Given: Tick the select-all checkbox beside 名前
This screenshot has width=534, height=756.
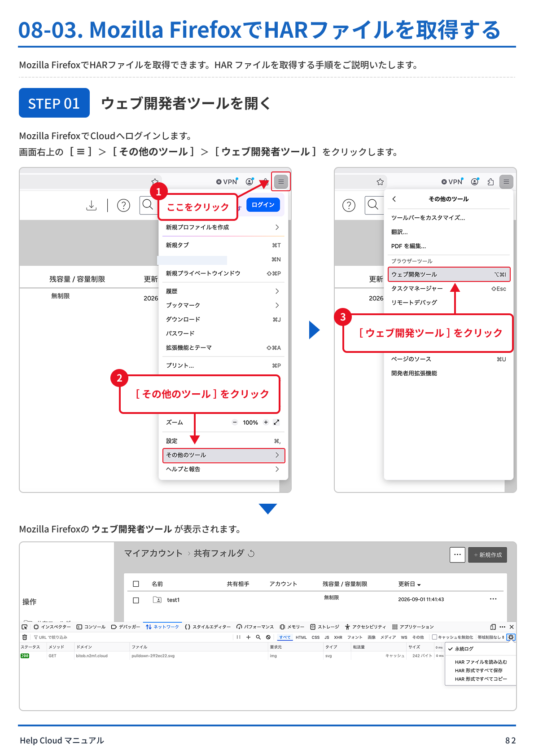Looking at the screenshot, I should coord(136,584).
